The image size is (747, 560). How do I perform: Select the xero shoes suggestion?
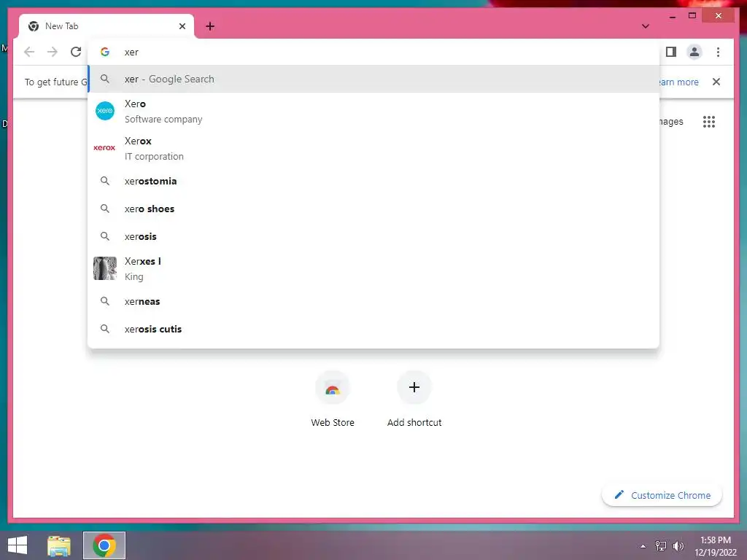click(373, 209)
